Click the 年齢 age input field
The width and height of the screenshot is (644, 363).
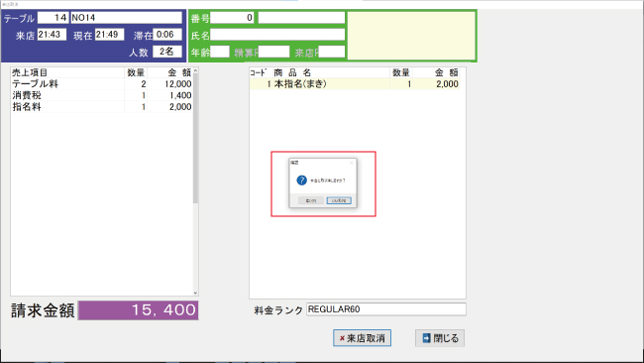tap(220, 52)
